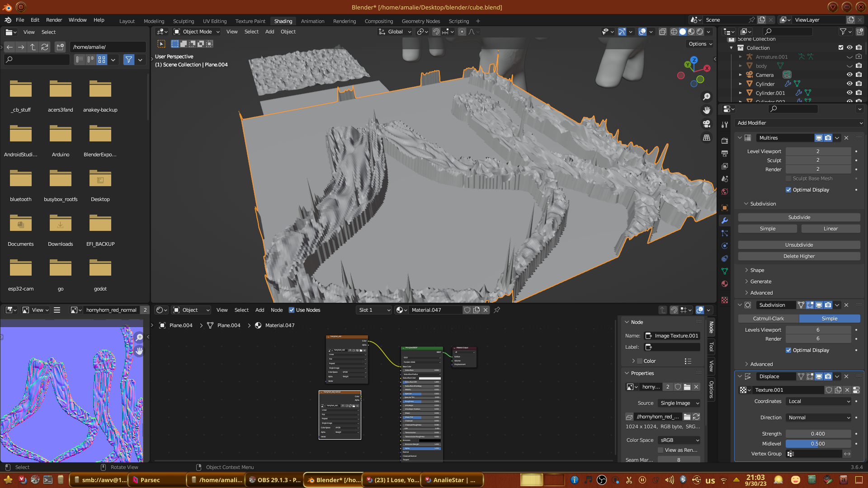Toggle the Use Nodes checkbox

point(292,310)
